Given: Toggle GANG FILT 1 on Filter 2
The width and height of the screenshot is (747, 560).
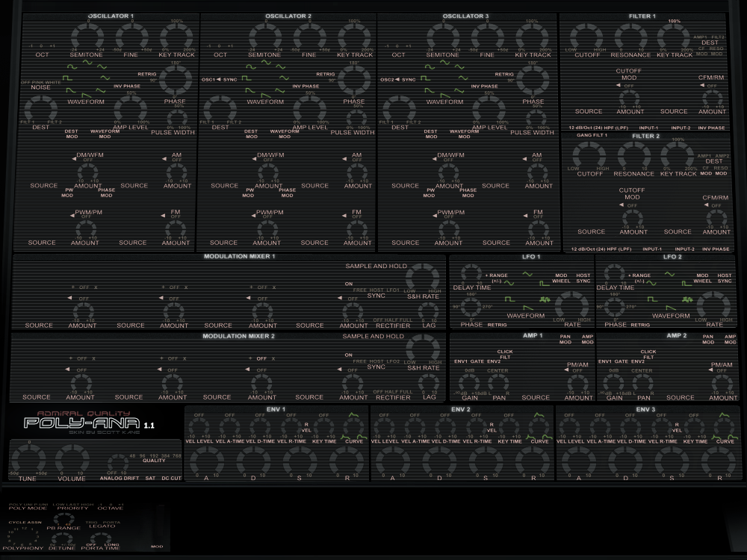Looking at the screenshot, I should pyautogui.click(x=592, y=135).
